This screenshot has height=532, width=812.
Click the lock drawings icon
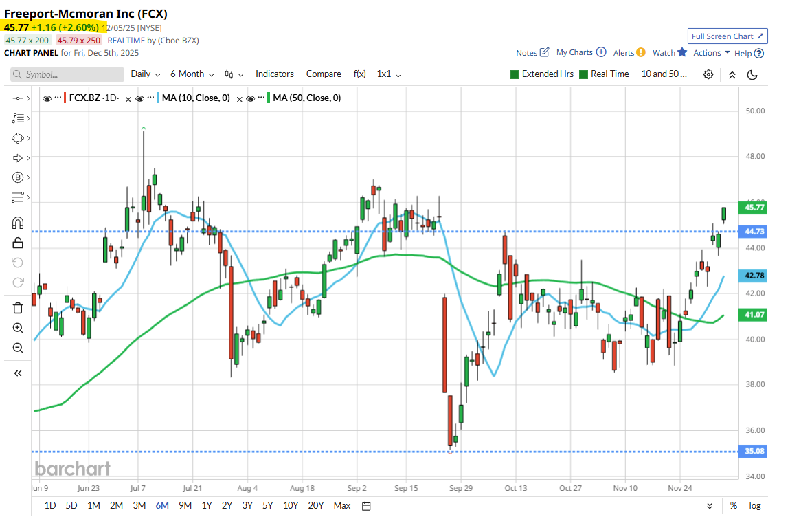click(x=18, y=243)
